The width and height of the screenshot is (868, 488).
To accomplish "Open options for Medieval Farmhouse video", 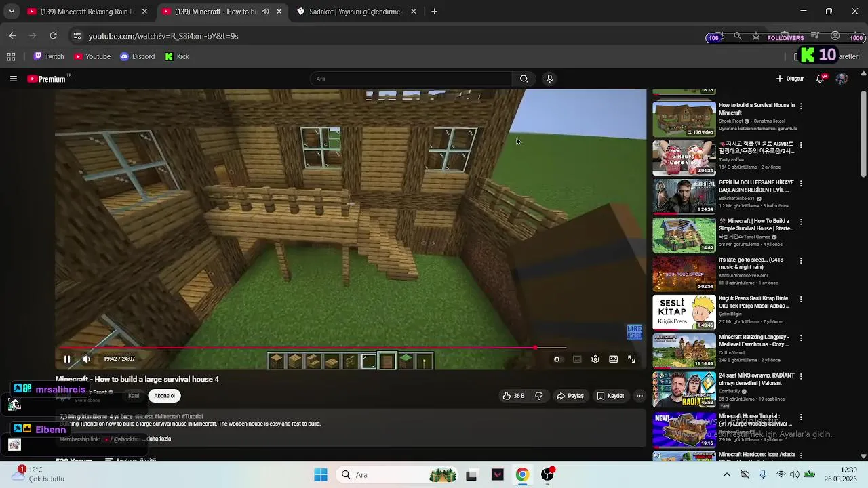I will tap(801, 338).
